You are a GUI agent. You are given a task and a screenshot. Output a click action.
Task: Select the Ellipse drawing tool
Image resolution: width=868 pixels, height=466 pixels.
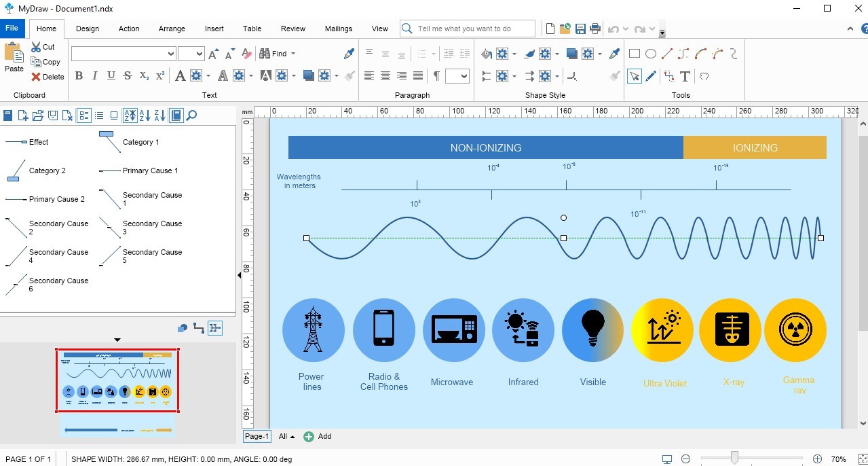(651, 54)
